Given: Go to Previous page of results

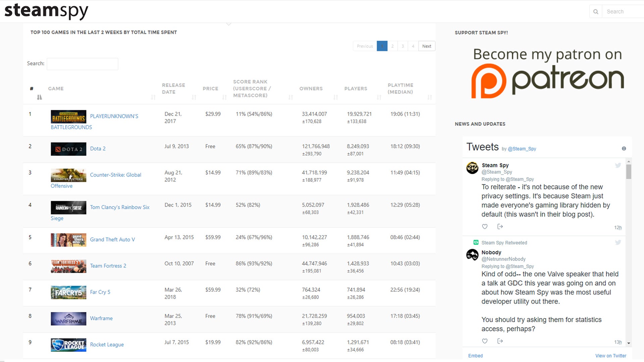Looking at the screenshot, I should (x=365, y=46).
